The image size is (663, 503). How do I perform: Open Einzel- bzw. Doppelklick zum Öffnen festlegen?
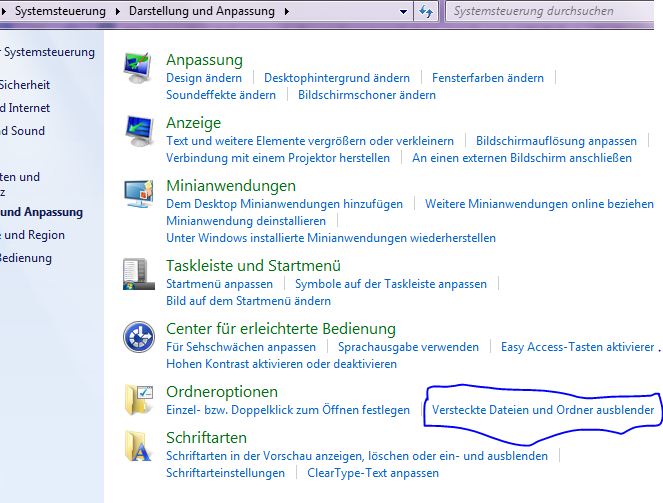(288, 410)
